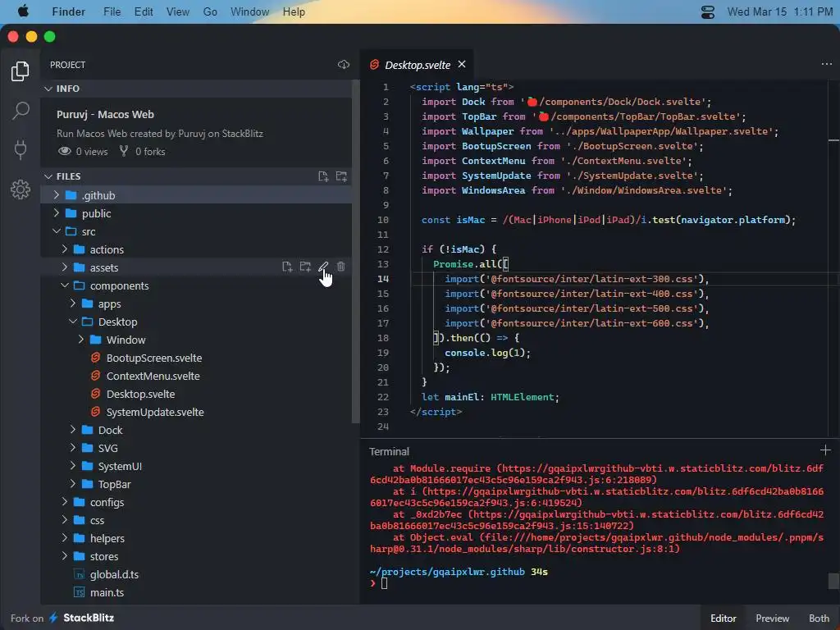This screenshot has width=840, height=630.
Task: Open the Help menu
Action: click(294, 11)
